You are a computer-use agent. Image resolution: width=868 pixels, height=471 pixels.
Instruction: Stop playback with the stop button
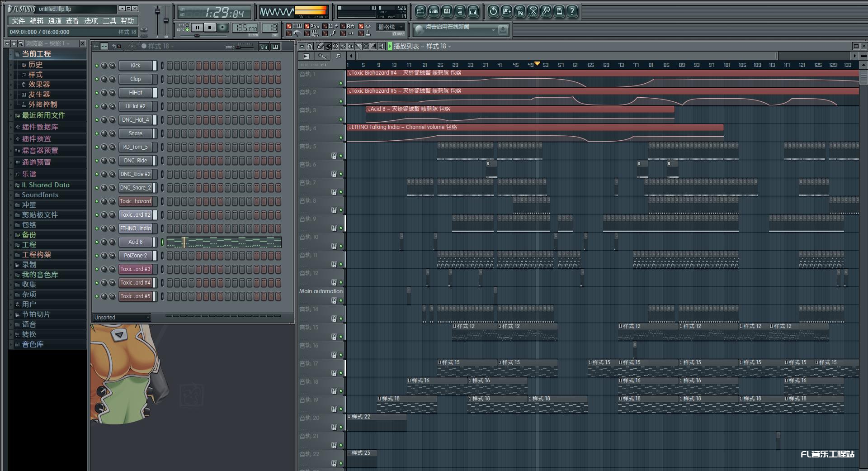210,28
